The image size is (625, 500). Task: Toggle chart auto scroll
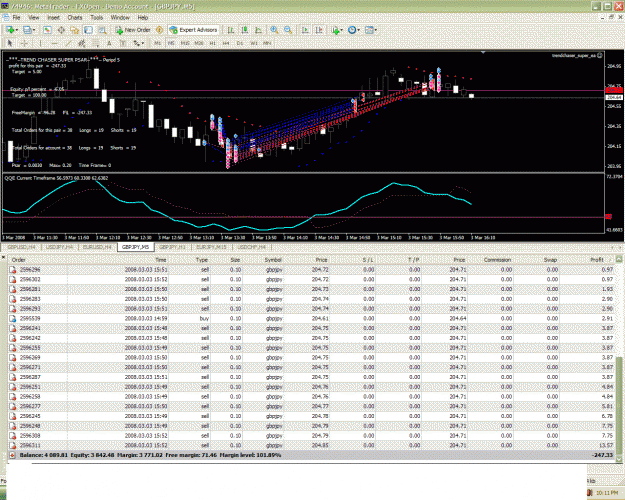point(305,30)
